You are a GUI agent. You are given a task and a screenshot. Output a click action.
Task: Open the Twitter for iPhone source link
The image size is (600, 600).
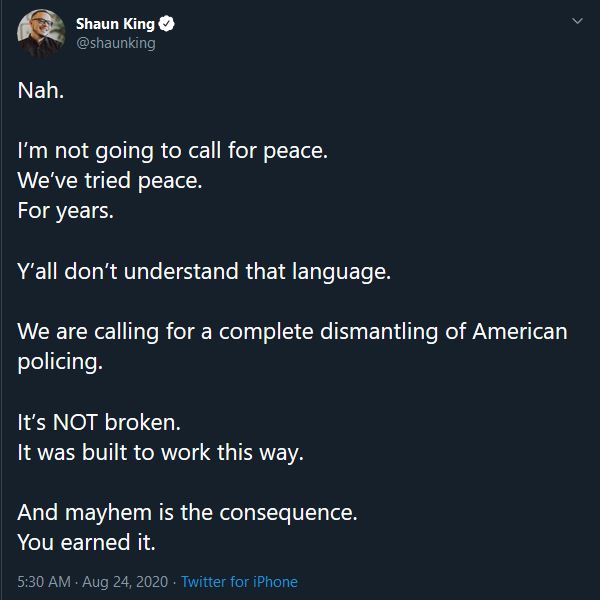[x=239, y=582]
